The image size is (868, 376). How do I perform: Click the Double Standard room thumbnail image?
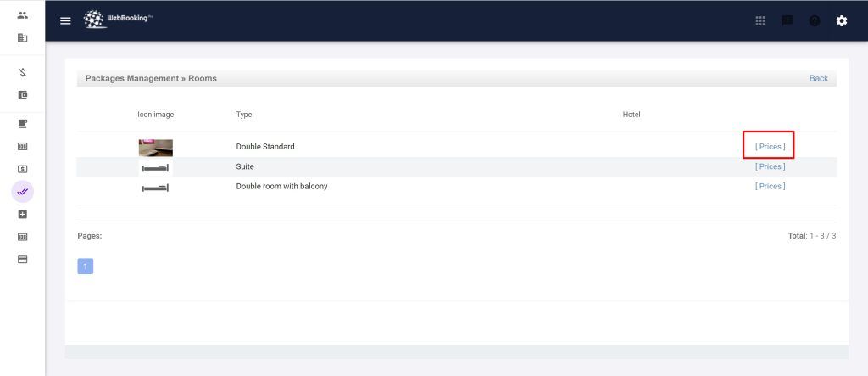(156, 148)
